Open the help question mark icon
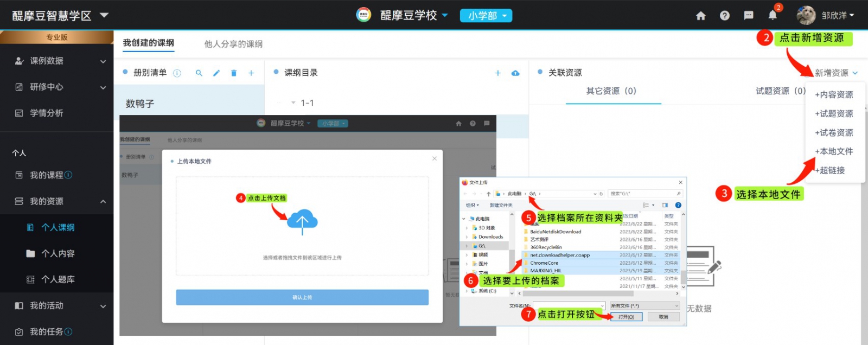This screenshot has height=345, width=868. click(x=725, y=16)
